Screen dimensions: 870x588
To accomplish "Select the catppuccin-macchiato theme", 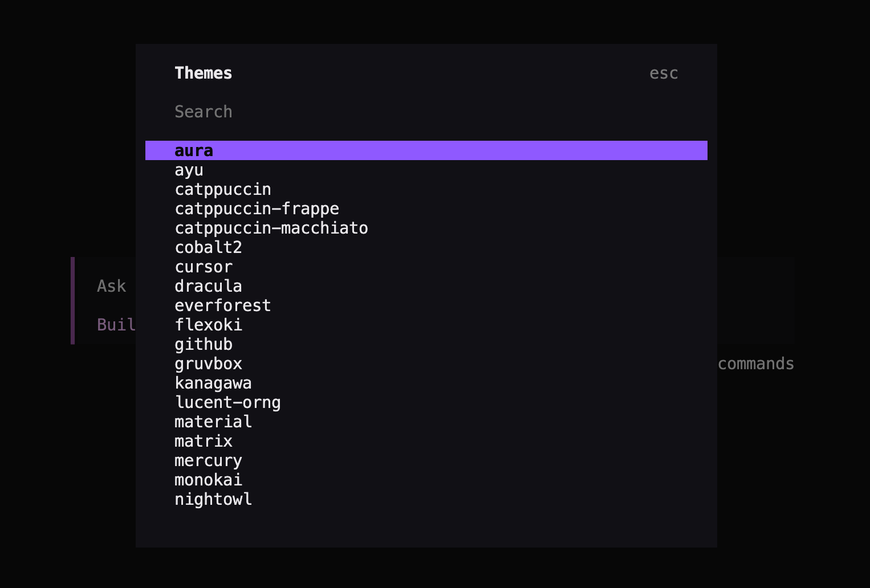I will point(271,228).
